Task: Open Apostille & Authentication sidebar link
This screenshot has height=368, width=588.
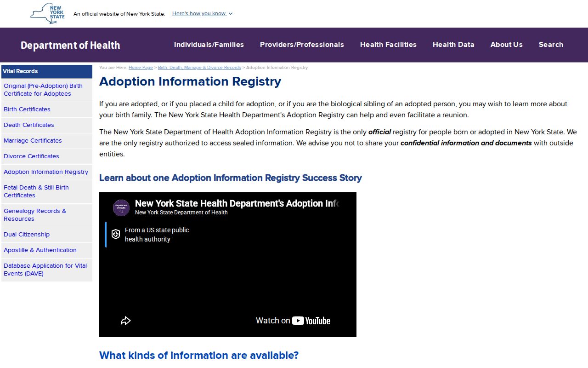Action: click(47, 250)
